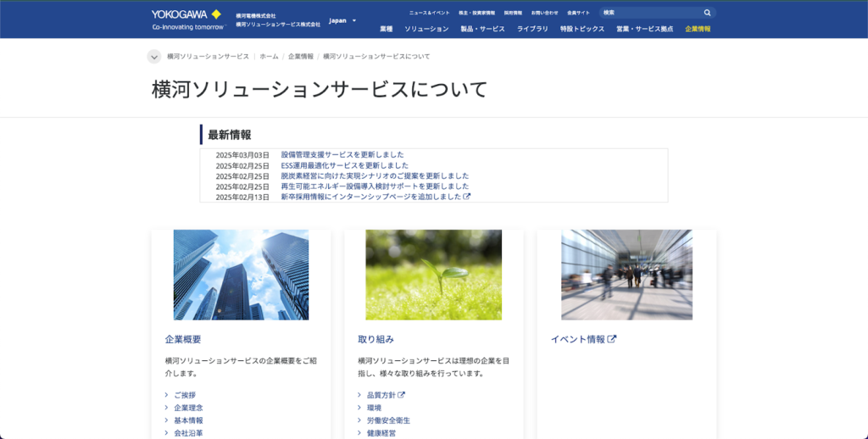Click the skyscraper image for 企業概要
This screenshot has height=439, width=868.
(x=241, y=275)
